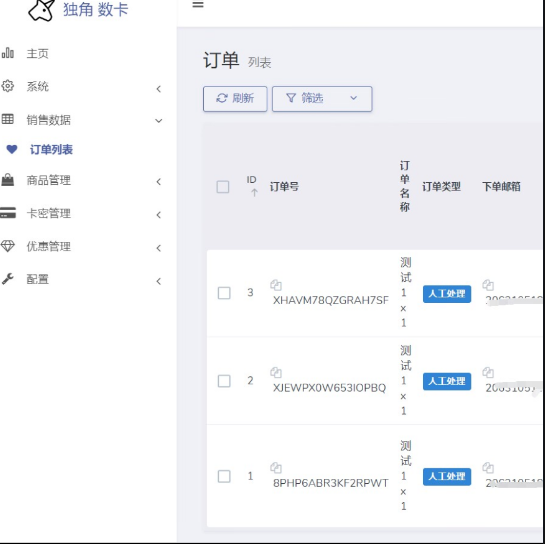Click the unicorn logo icon
The height and width of the screenshot is (544, 545).
point(41,10)
